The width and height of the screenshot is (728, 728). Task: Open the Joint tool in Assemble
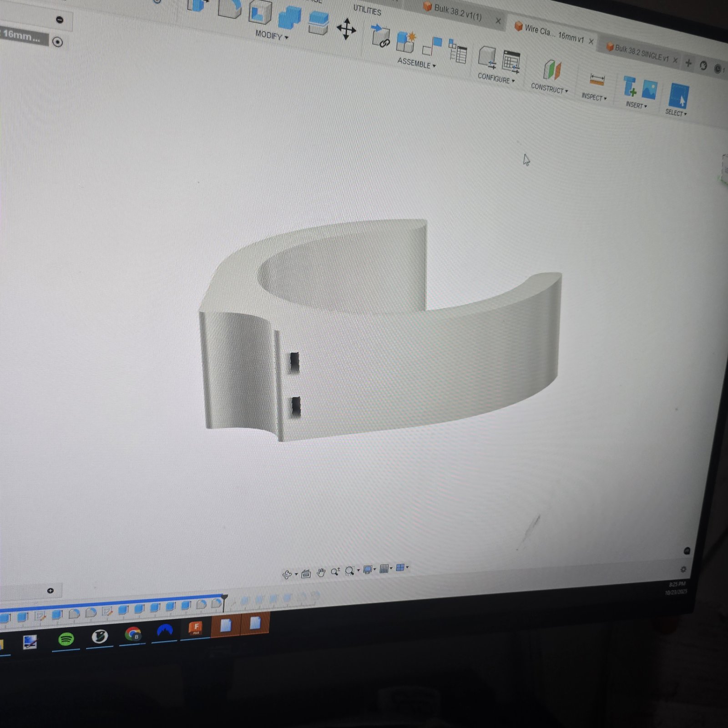[432, 46]
